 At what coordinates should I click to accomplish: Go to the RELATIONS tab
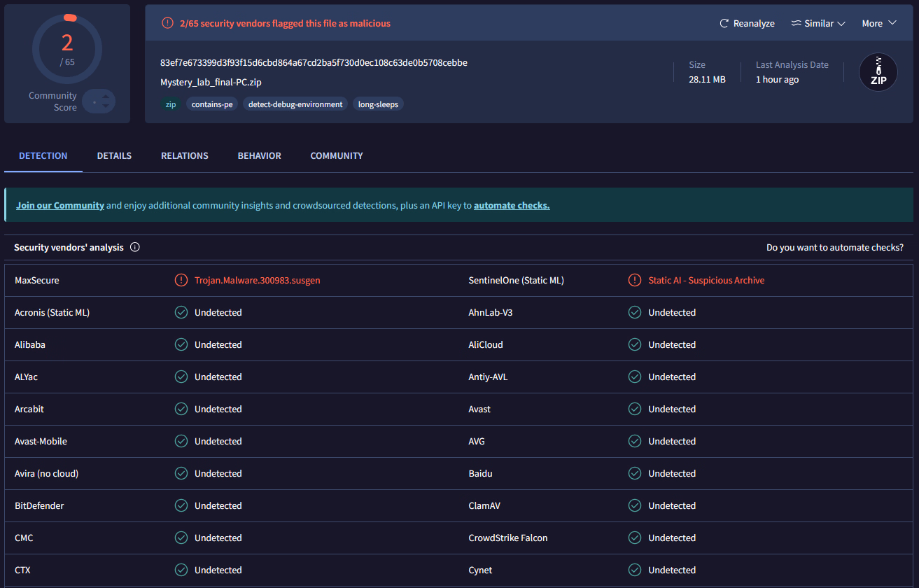(185, 155)
